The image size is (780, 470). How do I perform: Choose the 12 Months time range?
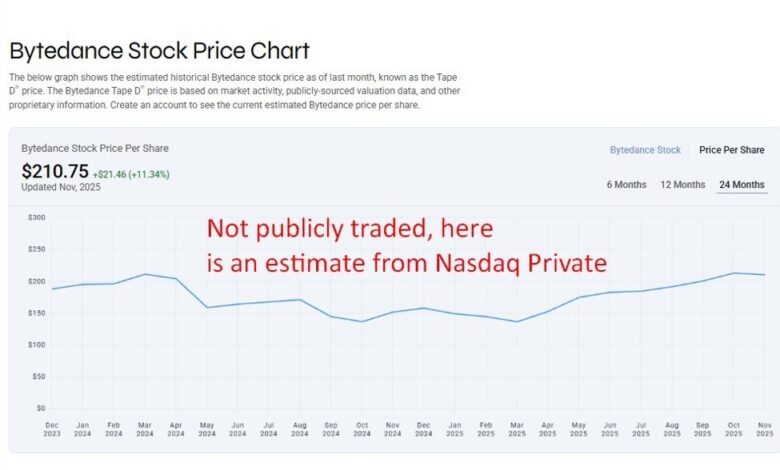pos(682,184)
